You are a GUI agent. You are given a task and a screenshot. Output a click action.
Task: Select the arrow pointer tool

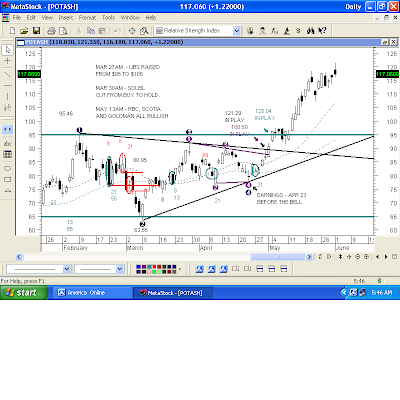[x=8, y=50]
